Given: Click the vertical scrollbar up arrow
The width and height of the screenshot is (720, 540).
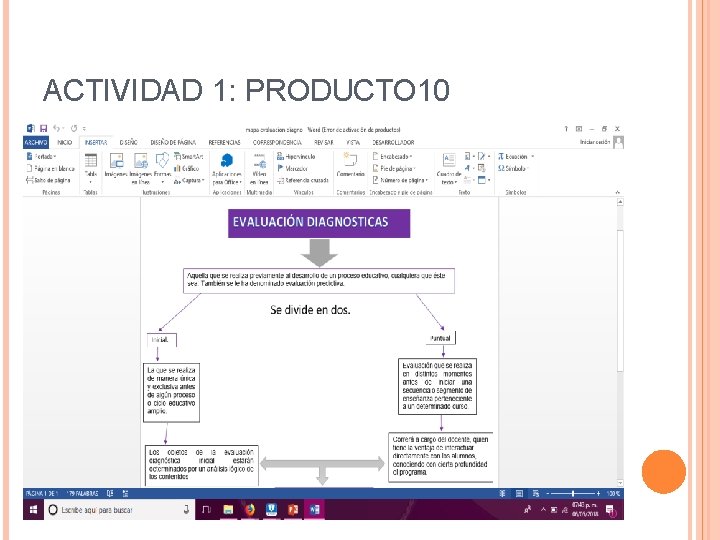Looking at the screenshot, I should (x=620, y=202).
